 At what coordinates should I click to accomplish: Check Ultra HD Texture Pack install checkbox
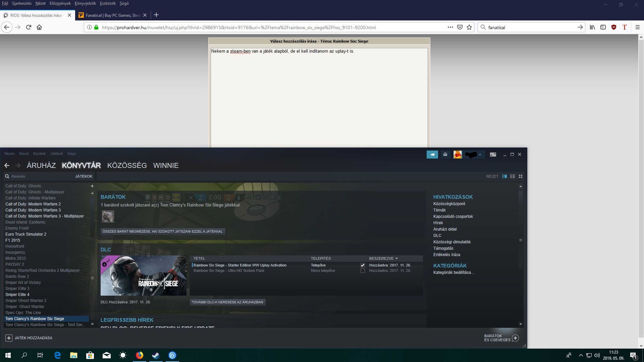(x=363, y=270)
